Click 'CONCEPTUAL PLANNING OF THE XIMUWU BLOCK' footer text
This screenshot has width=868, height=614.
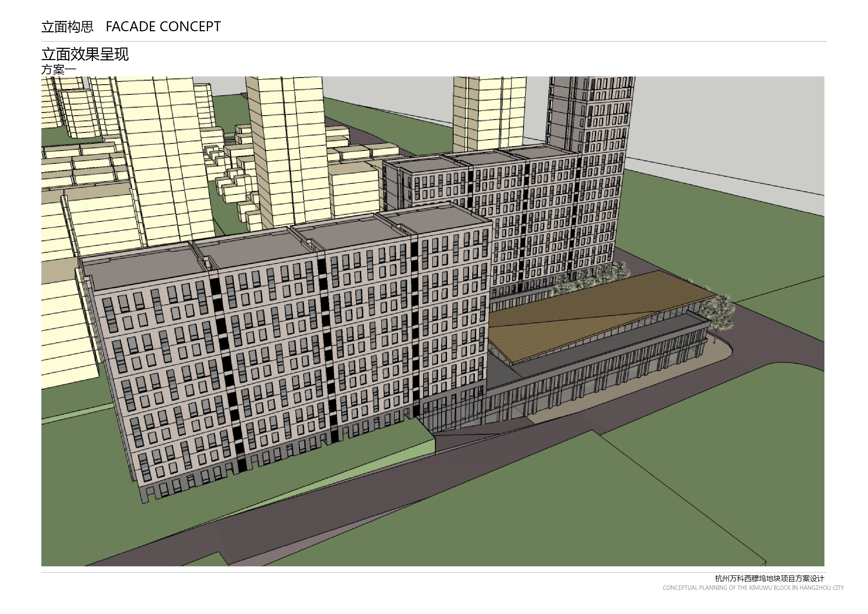pyautogui.click(x=726, y=587)
